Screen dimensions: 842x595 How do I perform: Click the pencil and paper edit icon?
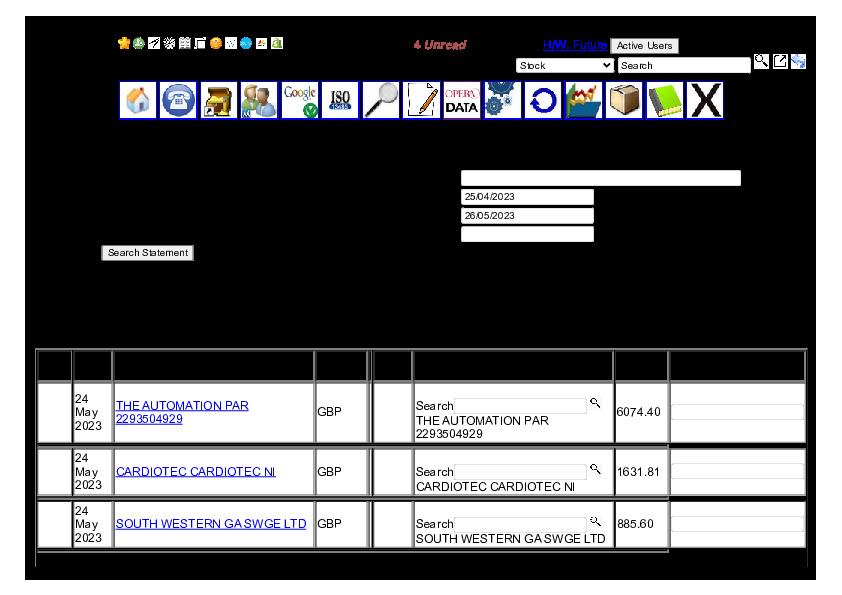[422, 101]
